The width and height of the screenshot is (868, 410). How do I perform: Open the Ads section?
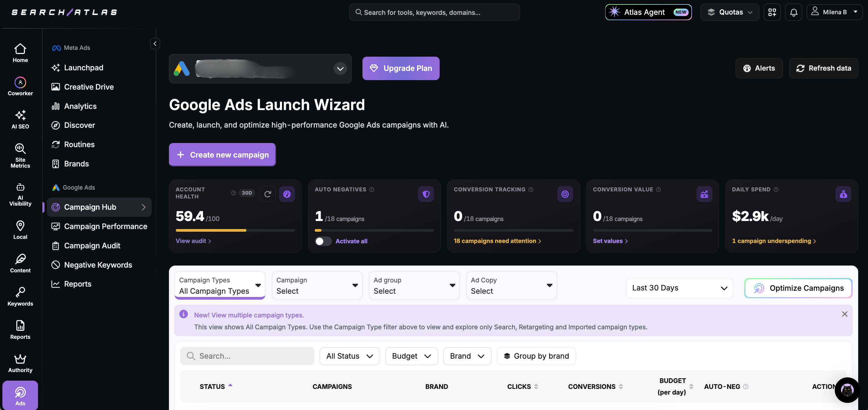pyautogui.click(x=20, y=396)
